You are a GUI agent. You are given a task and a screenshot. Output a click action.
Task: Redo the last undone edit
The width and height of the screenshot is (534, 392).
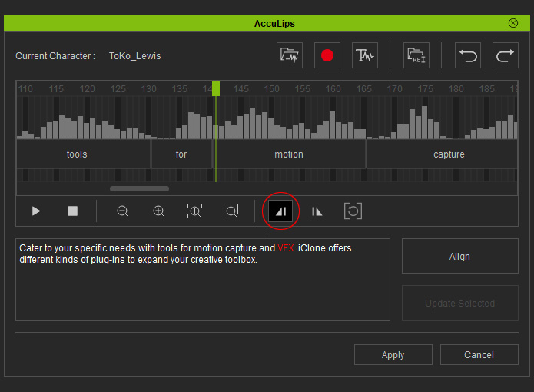click(x=506, y=55)
